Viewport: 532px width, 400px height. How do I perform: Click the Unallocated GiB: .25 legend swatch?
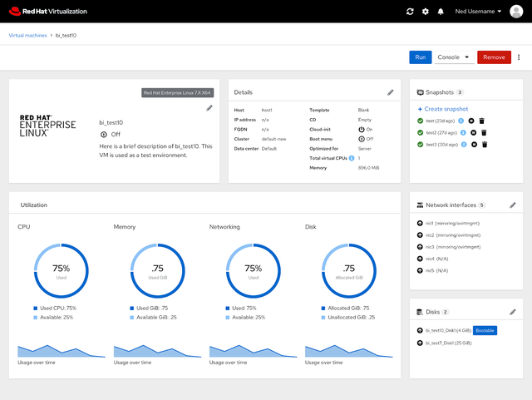pyautogui.click(x=323, y=318)
